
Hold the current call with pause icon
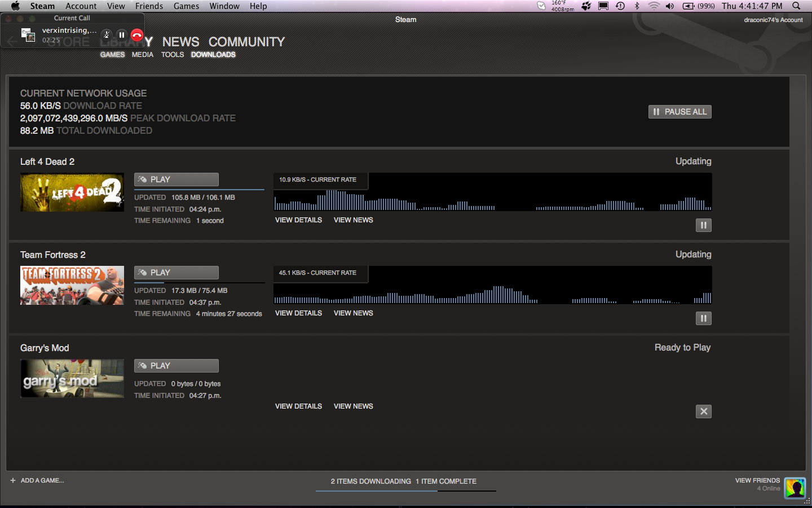click(x=122, y=35)
